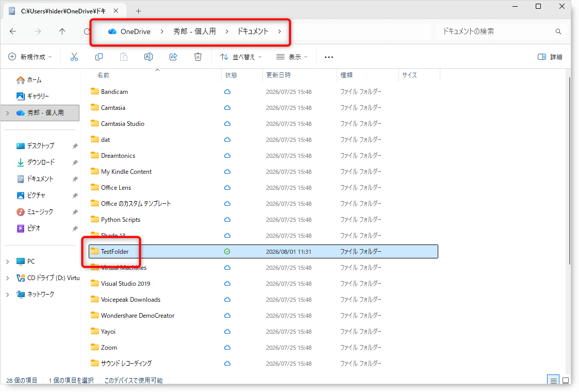579x392 pixels.
Task: Expand the ネットワーク tree chevron
Action: (x=7, y=295)
